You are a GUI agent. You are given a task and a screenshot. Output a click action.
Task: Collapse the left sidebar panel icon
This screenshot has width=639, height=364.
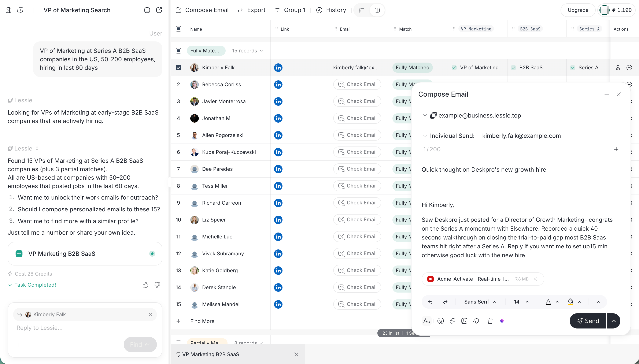coord(8,10)
